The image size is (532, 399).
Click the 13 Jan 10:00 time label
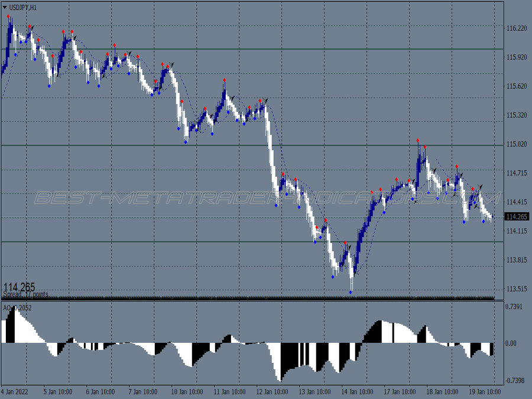pyautogui.click(x=314, y=392)
